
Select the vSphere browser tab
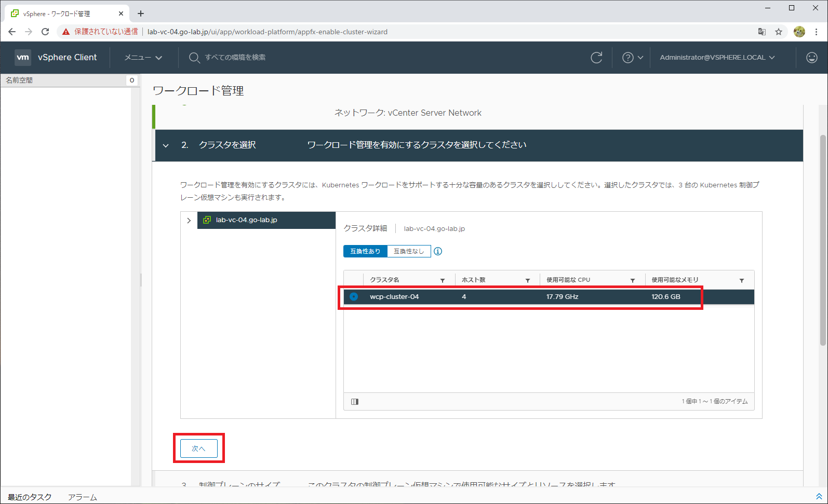[x=66, y=13]
